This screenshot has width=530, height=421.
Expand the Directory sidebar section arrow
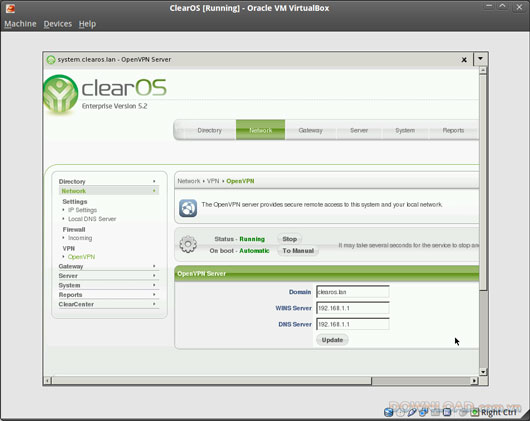(x=154, y=181)
